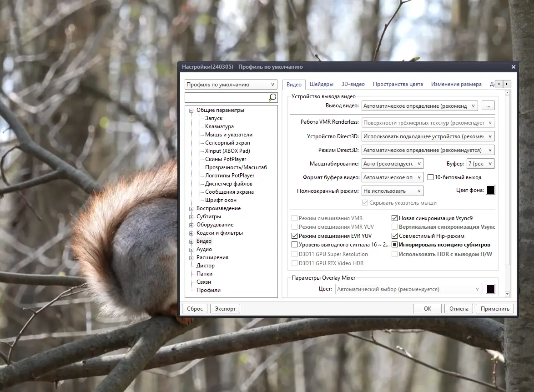Uncheck Режим смешивания EVR YUV
Viewport: 534px width, 392px height.
click(295, 236)
